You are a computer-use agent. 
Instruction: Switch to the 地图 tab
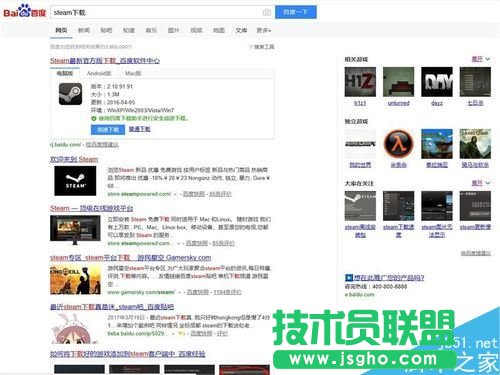point(219,30)
